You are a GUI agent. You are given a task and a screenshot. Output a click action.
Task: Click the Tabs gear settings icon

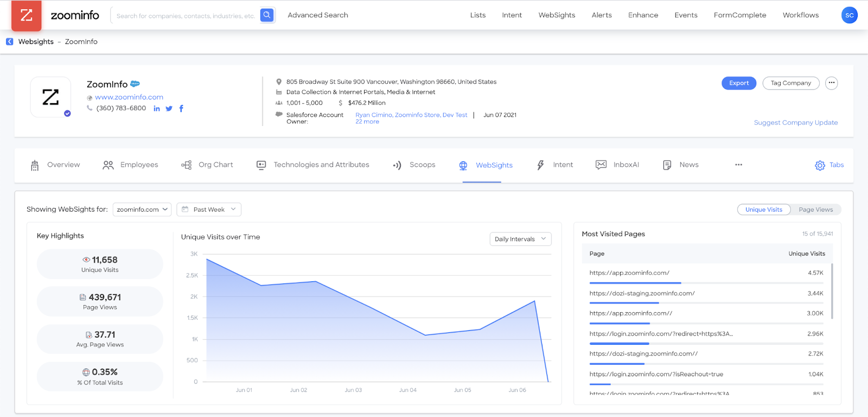820,166
